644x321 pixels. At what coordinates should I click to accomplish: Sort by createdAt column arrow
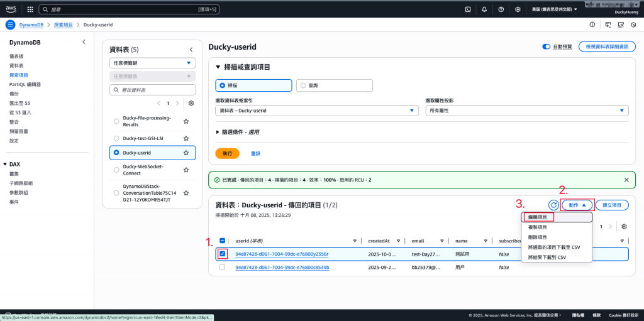[x=398, y=241]
